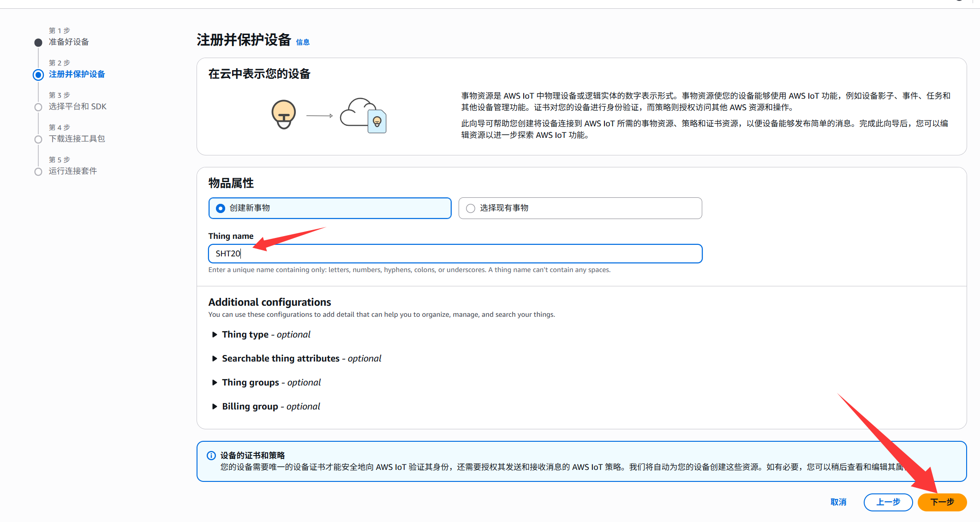Click the info circle icon in certificate notice
980x522 pixels.
(x=211, y=456)
